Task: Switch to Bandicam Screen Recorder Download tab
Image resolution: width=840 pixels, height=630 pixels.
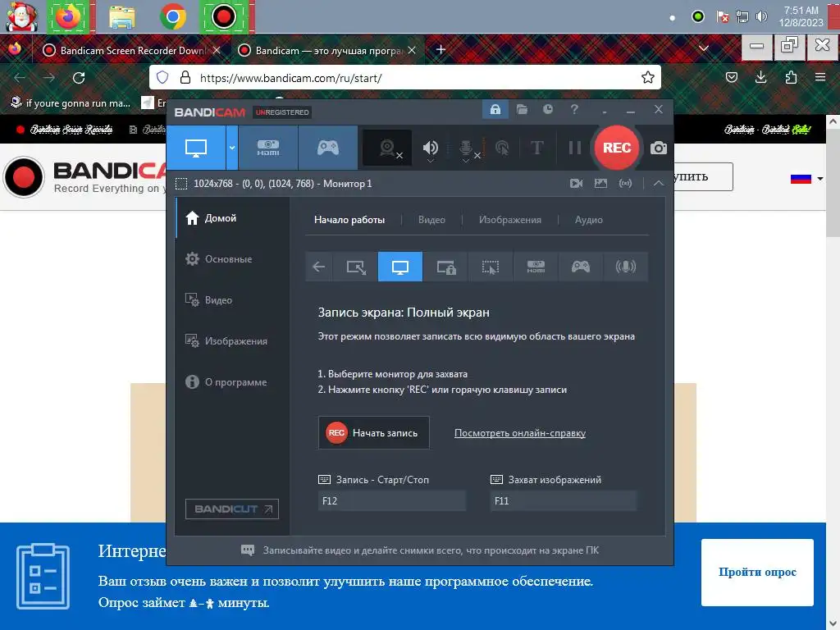Action: pyautogui.click(x=132, y=50)
